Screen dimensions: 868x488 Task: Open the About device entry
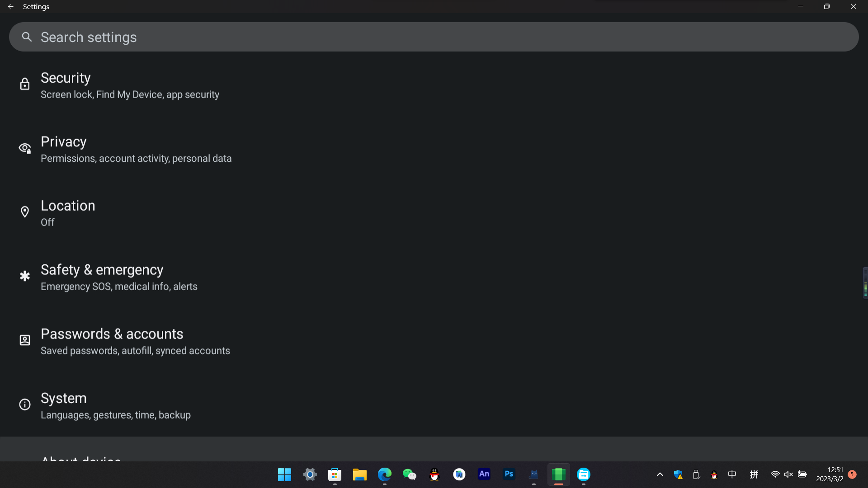[80, 459]
